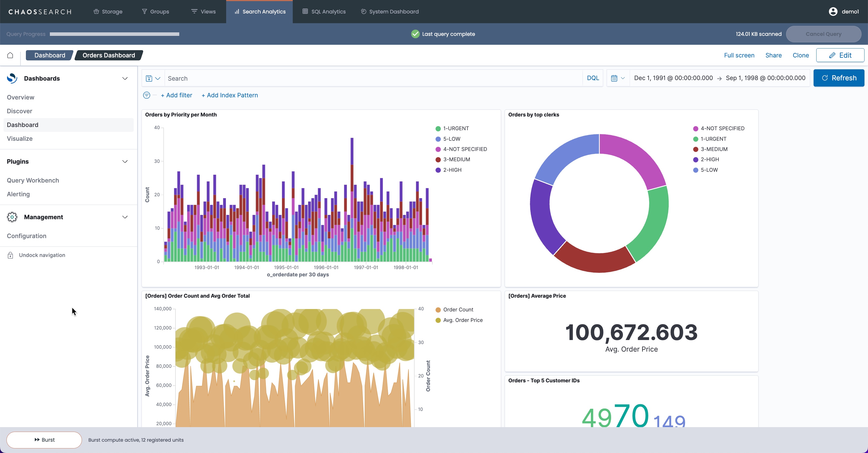
Task: Click the Burst fast-forward icon
Action: click(x=37, y=440)
